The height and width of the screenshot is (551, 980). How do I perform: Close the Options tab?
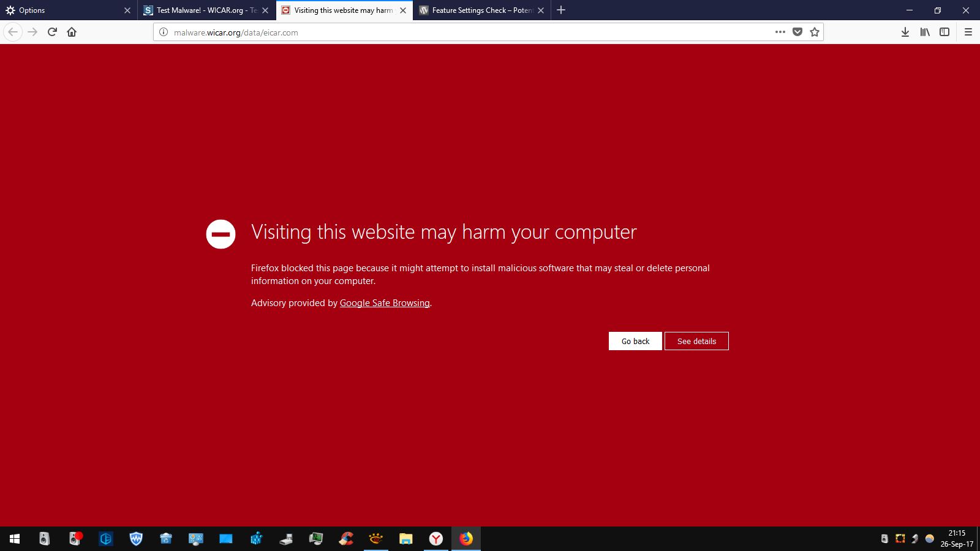[127, 10]
